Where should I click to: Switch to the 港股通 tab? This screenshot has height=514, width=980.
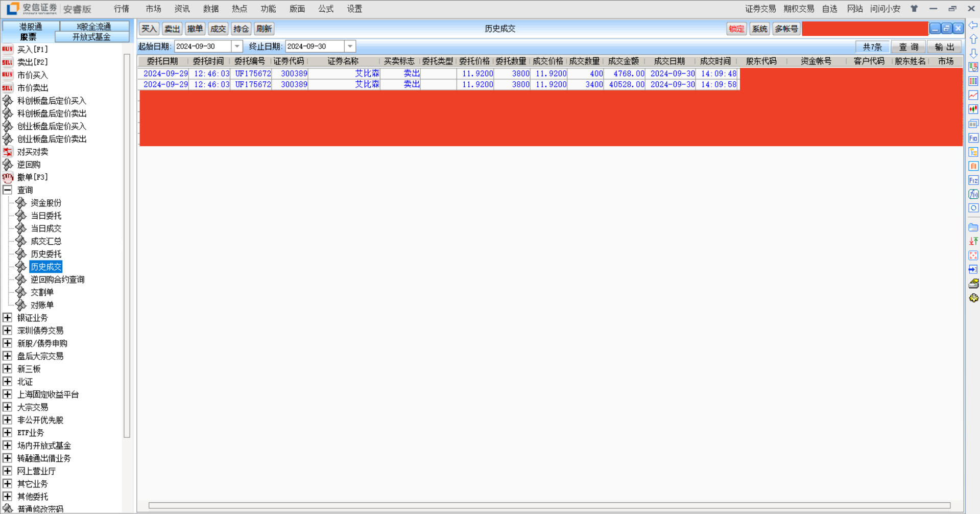point(31,26)
